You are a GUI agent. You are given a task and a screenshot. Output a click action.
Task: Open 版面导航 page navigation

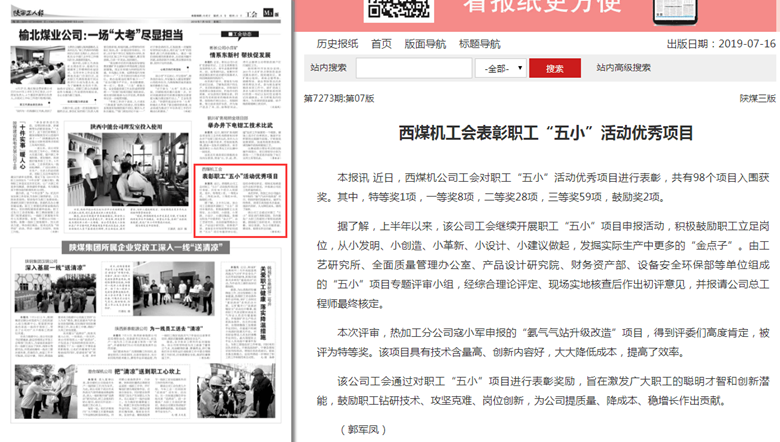[425, 44]
